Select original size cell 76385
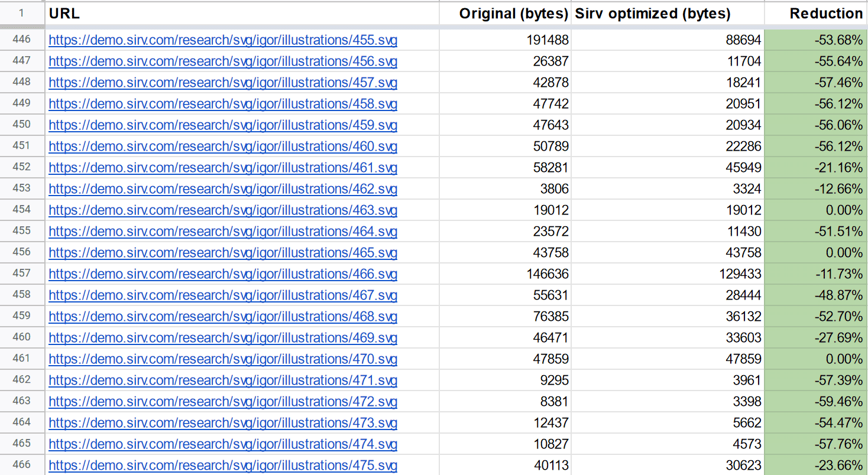The width and height of the screenshot is (868, 475). 505,317
